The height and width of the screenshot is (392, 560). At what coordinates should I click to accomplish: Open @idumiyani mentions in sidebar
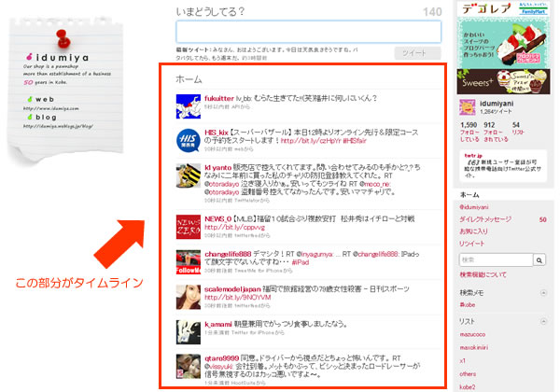[474, 207]
